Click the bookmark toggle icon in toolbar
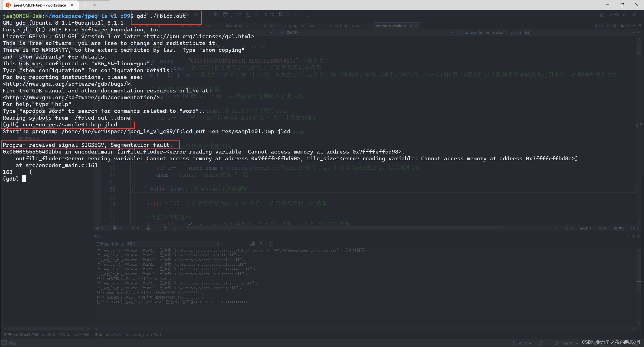644x347 pixels. point(281,15)
